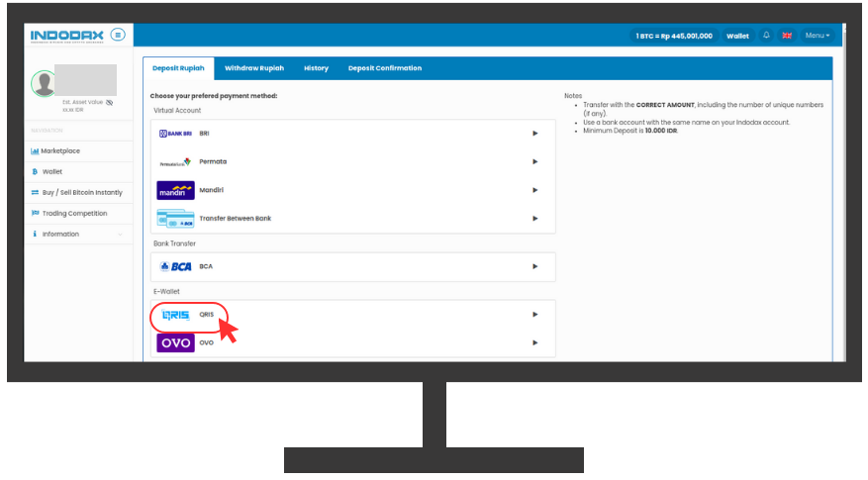Expand the Permata row arrow
Viewport: 868px width, 480px height.
tap(534, 161)
